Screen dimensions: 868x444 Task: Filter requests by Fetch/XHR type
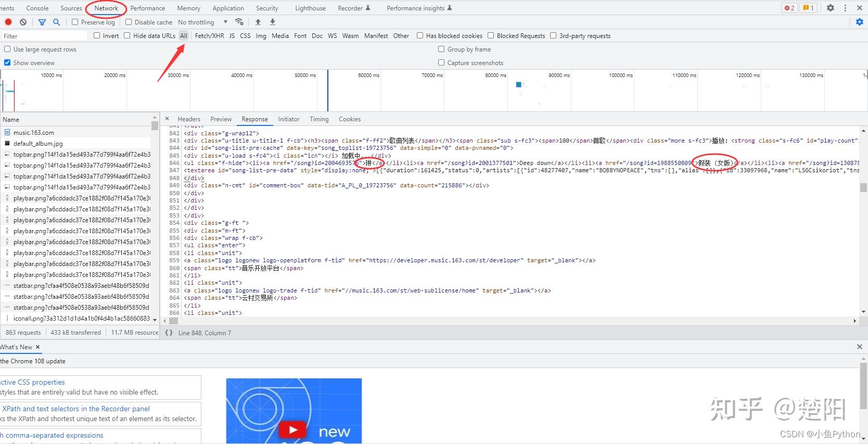[x=209, y=35]
